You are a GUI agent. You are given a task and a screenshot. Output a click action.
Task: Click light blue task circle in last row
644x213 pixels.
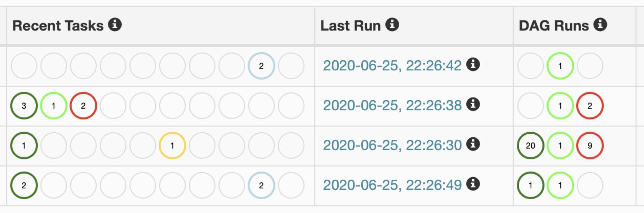coord(261,185)
